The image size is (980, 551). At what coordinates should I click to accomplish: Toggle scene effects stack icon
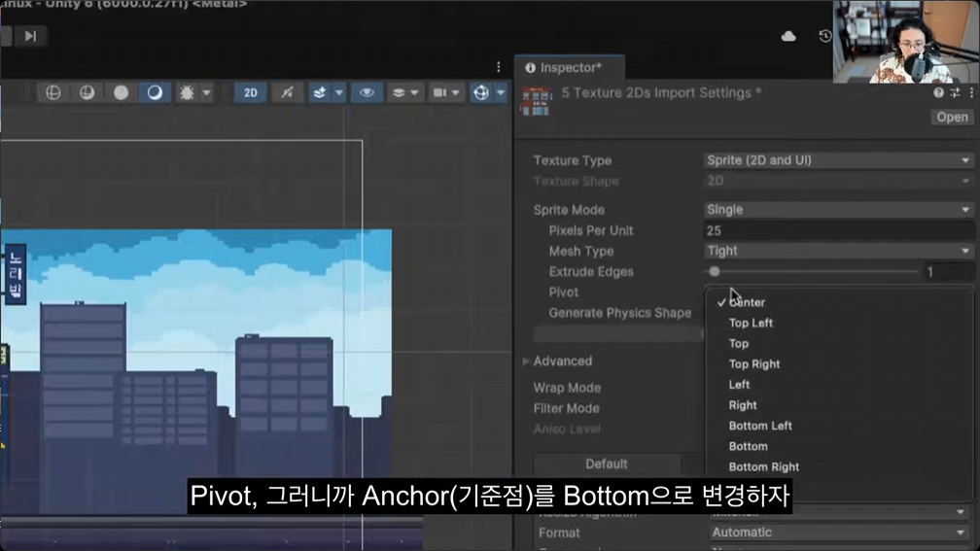(x=319, y=93)
